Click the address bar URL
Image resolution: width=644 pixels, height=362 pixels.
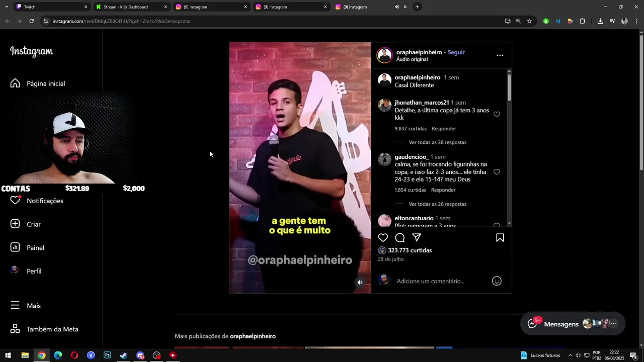(x=121, y=21)
